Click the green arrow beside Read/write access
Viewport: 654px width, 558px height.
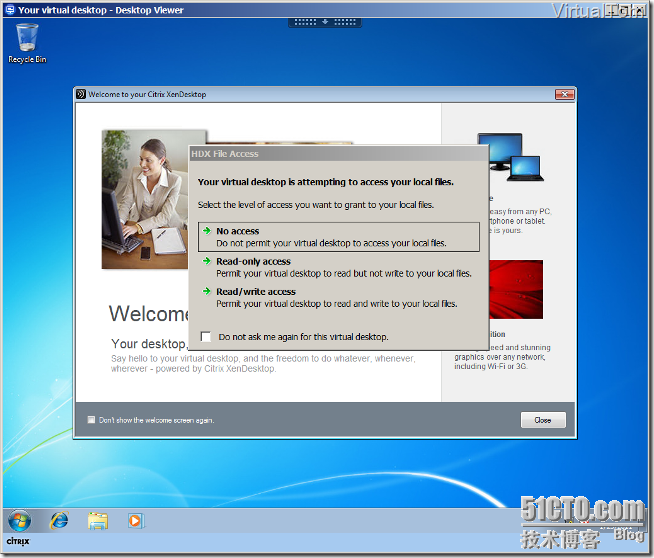(207, 291)
